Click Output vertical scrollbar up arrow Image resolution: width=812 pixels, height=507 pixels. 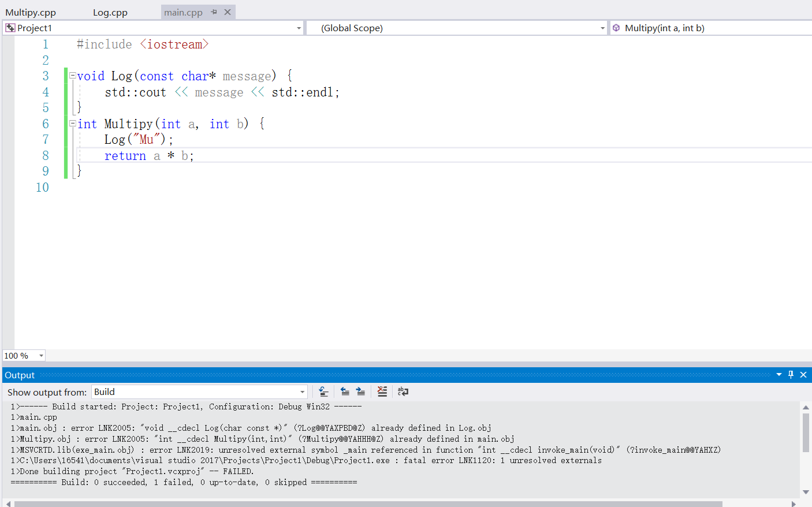(x=806, y=407)
